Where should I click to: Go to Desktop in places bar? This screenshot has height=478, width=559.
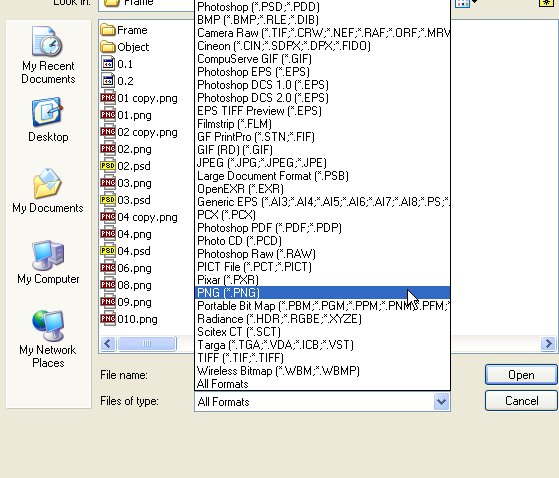(48, 119)
